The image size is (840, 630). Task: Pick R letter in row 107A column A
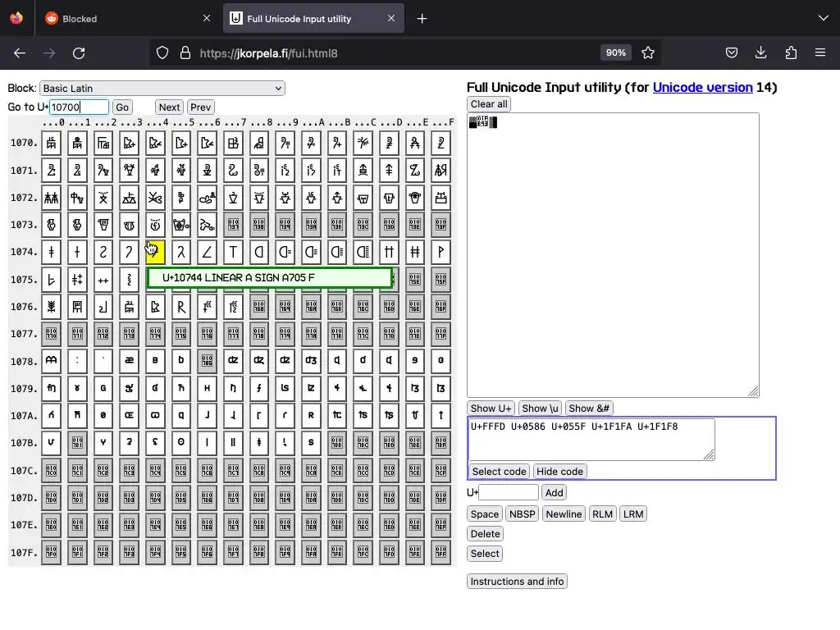click(311, 415)
